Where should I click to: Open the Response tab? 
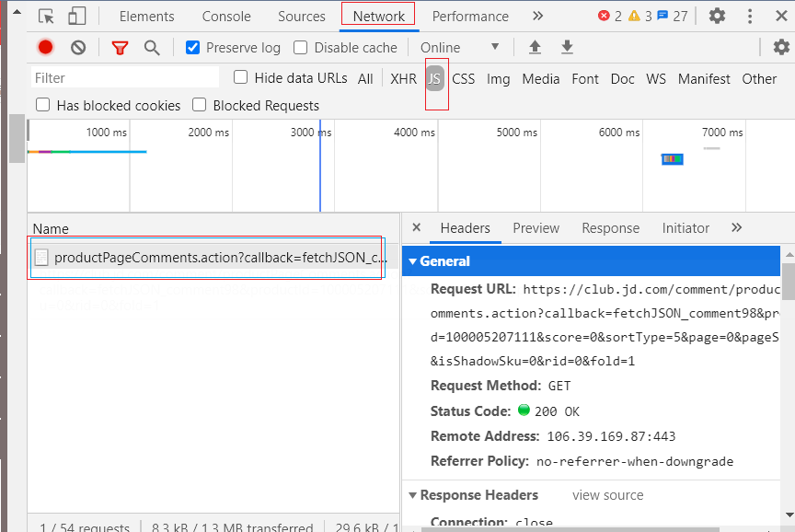[x=610, y=228]
